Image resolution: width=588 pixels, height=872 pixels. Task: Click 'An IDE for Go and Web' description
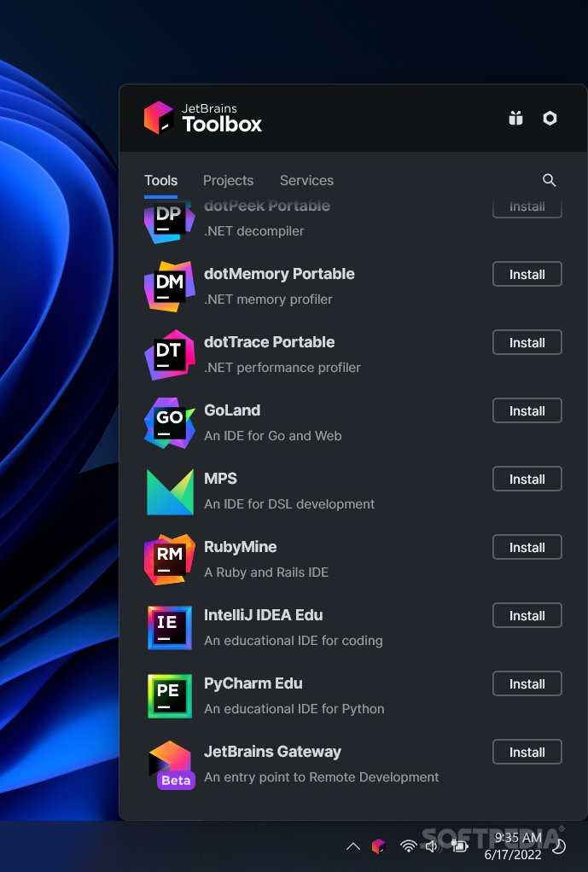click(x=272, y=435)
